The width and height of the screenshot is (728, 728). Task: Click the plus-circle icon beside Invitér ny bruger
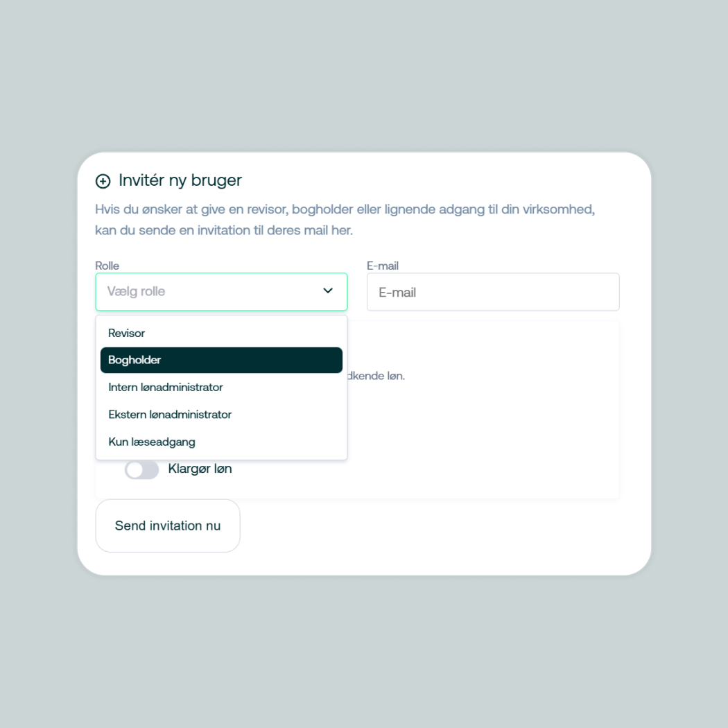pos(103,181)
